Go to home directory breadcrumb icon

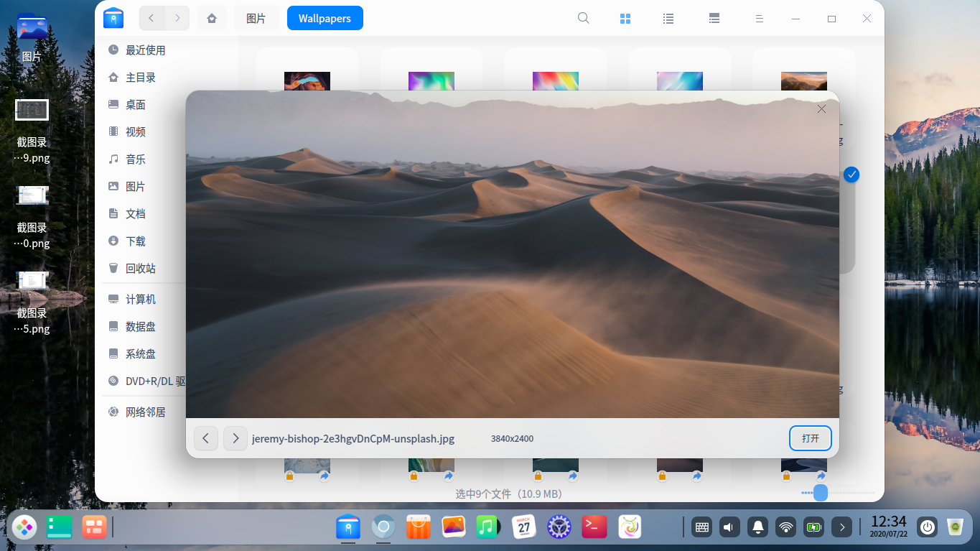coord(212,18)
